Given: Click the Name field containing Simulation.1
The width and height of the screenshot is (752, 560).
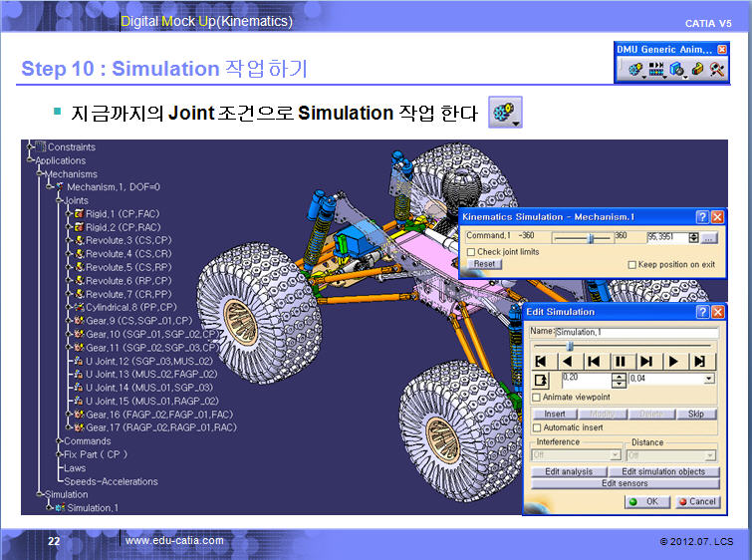Looking at the screenshot, I should click(635, 332).
